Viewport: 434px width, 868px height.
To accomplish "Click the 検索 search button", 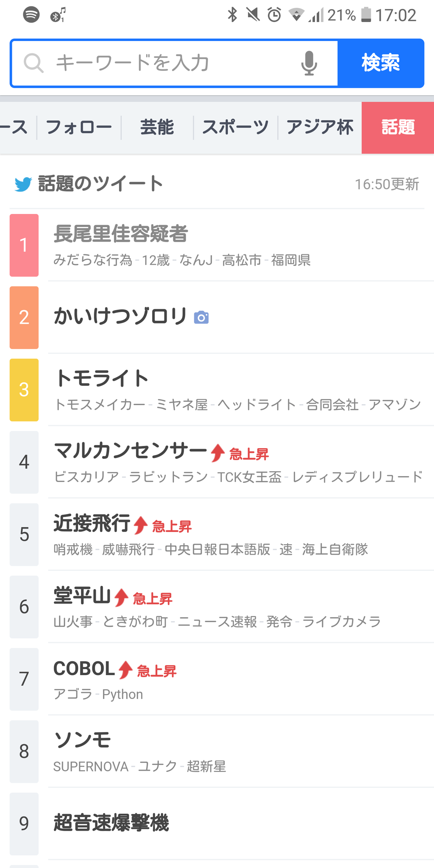I will tap(381, 63).
